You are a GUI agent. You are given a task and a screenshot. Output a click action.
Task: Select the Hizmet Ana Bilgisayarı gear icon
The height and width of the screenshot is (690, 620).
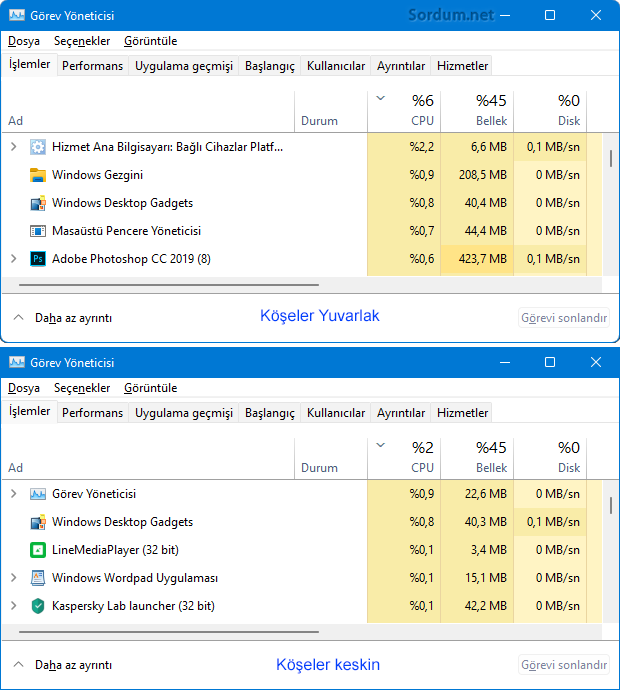click(x=38, y=147)
